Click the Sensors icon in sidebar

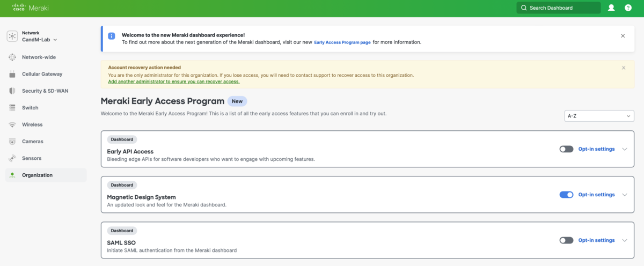tap(12, 158)
